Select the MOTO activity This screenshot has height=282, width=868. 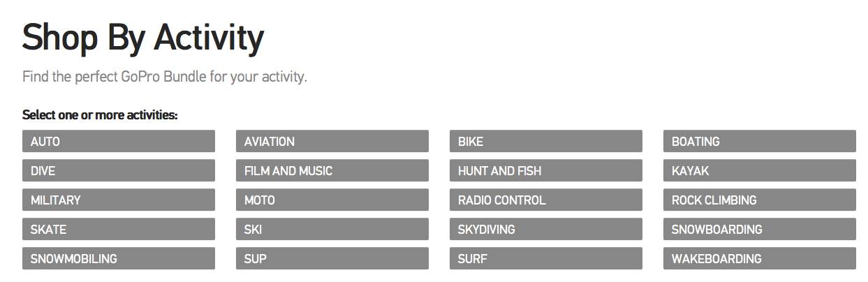(x=332, y=200)
